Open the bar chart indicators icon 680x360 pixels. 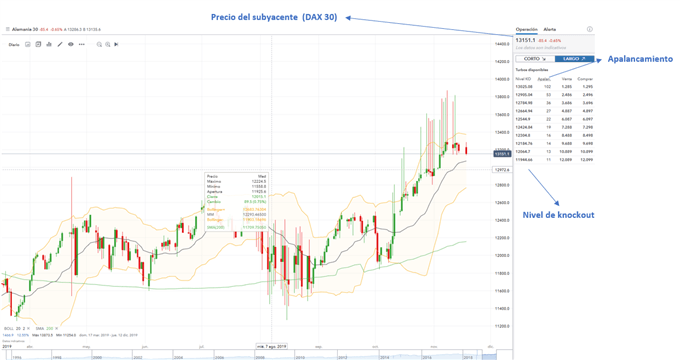click(49, 44)
